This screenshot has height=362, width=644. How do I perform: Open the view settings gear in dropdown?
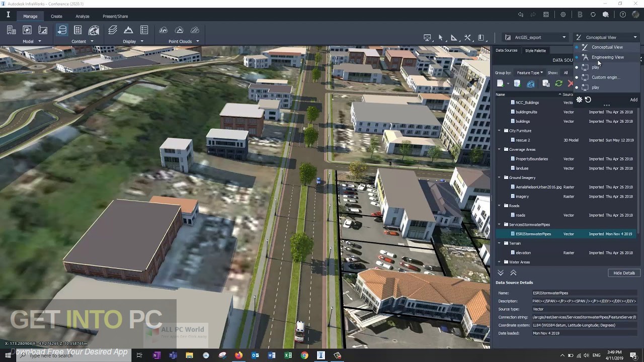(x=579, y=100)
